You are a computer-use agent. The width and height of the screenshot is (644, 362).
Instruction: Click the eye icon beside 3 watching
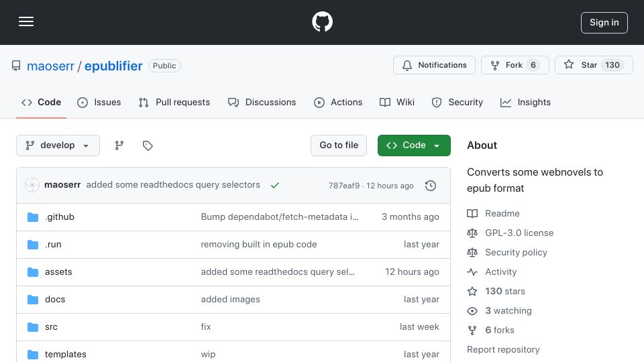pos(472,311)
